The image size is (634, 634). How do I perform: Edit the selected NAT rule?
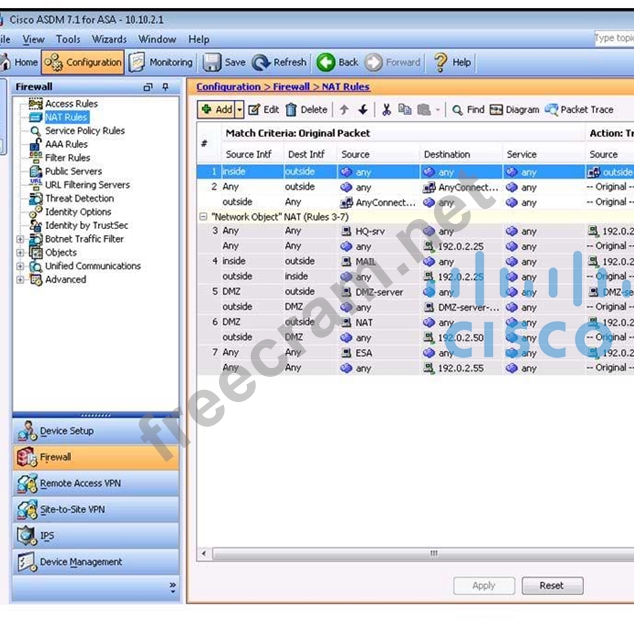point(263,110)
